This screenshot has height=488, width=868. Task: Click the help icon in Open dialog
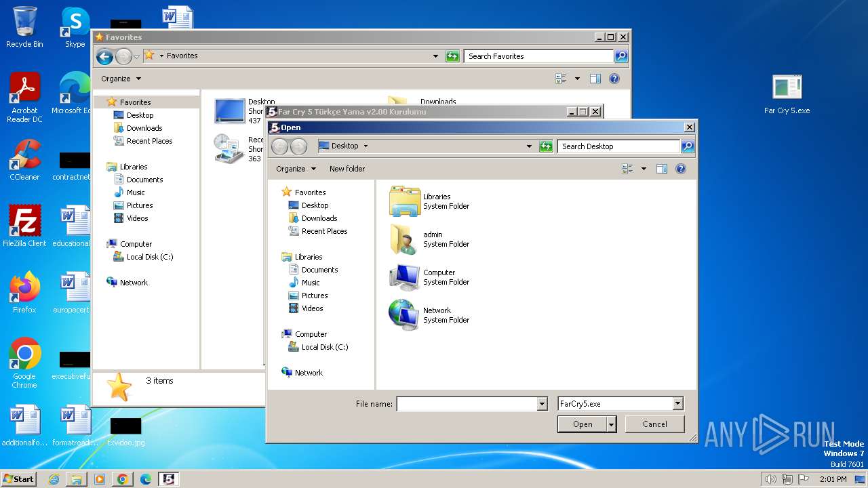[681, 169]
